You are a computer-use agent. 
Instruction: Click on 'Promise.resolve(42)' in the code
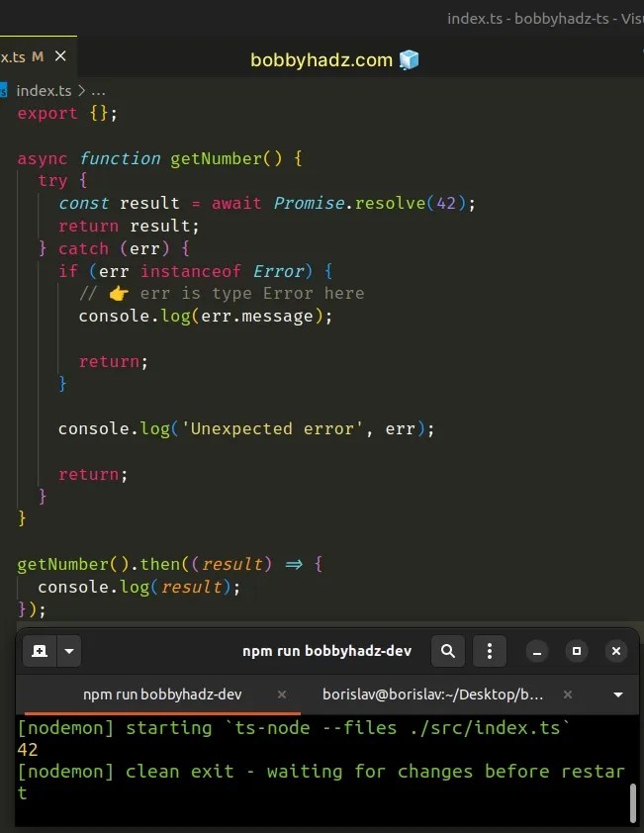(369, 203)
